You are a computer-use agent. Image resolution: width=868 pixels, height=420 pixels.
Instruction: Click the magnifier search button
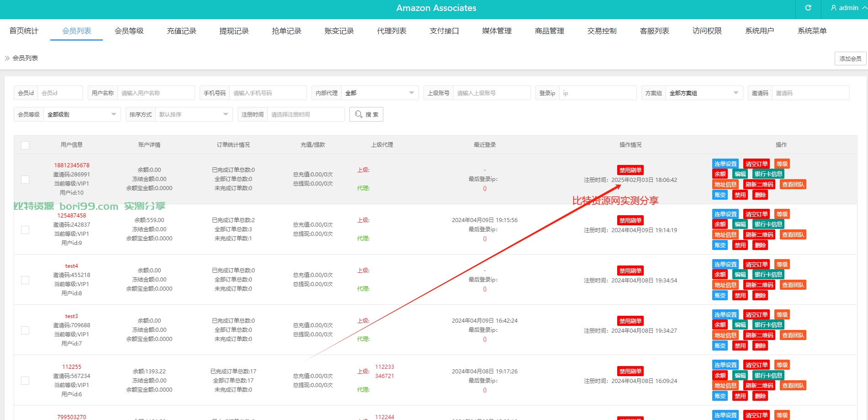366,114
